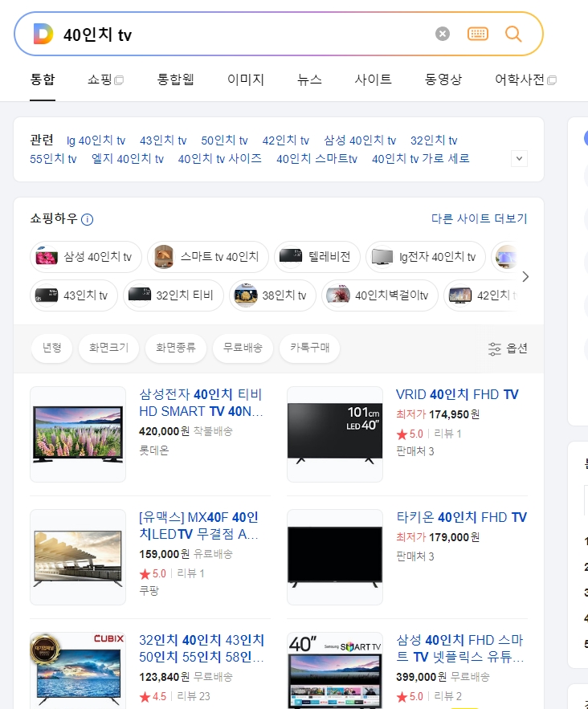Select the '삼성 40인치 tv' chip

click(x=86, y=257)
